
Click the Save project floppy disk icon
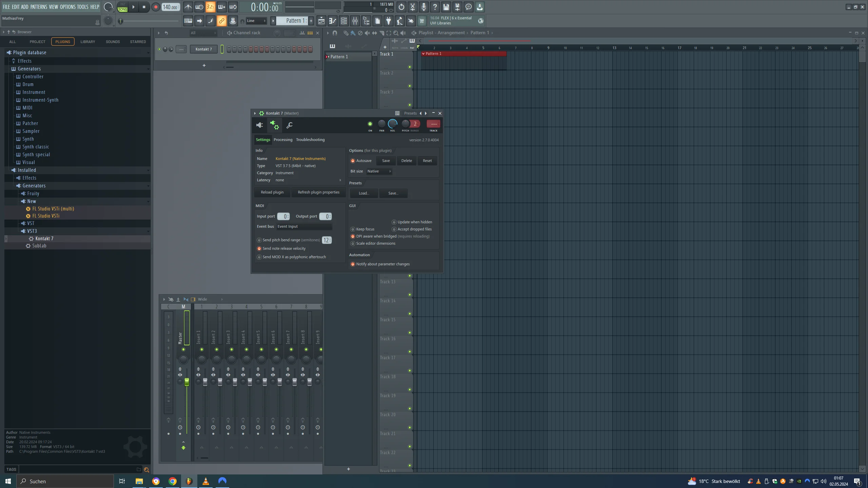click(x=446, y=7)
